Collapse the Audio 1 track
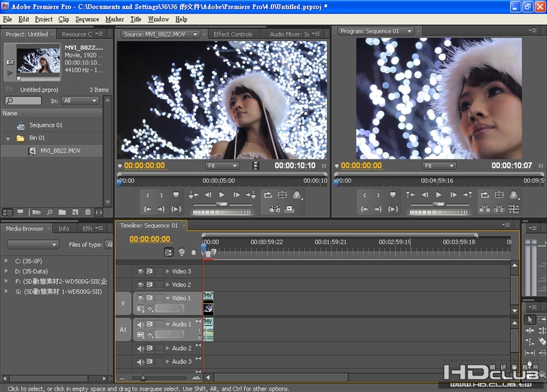 click(168, 324)
